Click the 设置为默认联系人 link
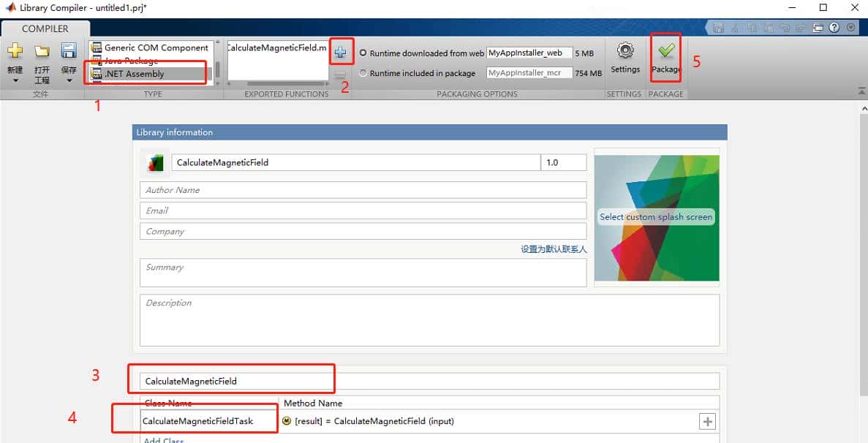The height and width of the screenshot is (443, 868). point(552,249)
